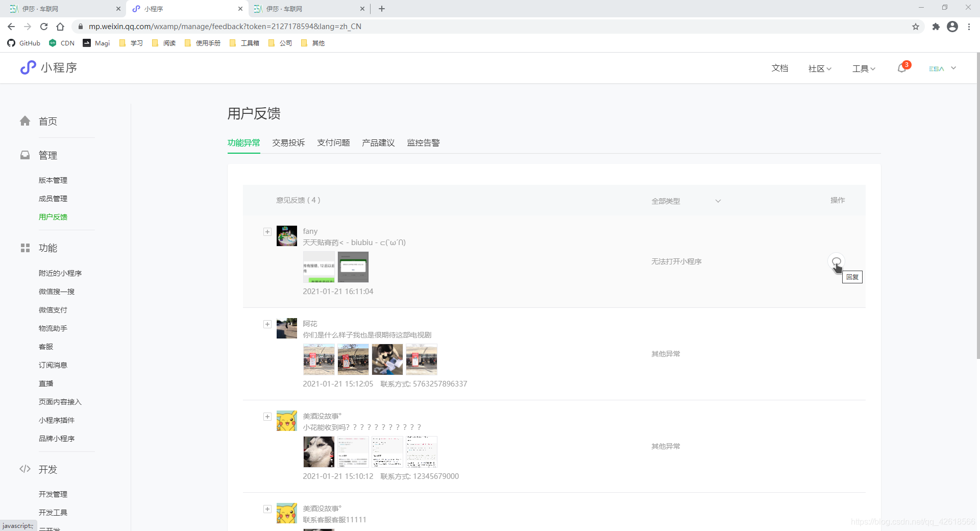Expand the 联系客服客服11111 feedback entry
The height and width of the screenshot is (531, 980).
[267, 509]
